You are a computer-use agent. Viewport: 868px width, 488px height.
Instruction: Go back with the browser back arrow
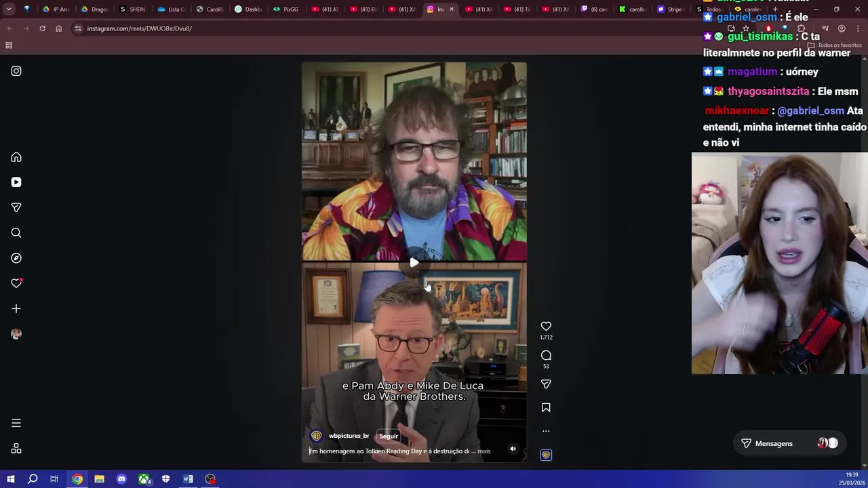9,28
